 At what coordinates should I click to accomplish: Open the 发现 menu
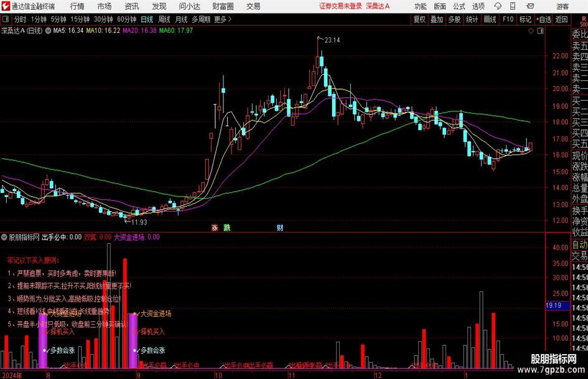click(x=159, y=6)
